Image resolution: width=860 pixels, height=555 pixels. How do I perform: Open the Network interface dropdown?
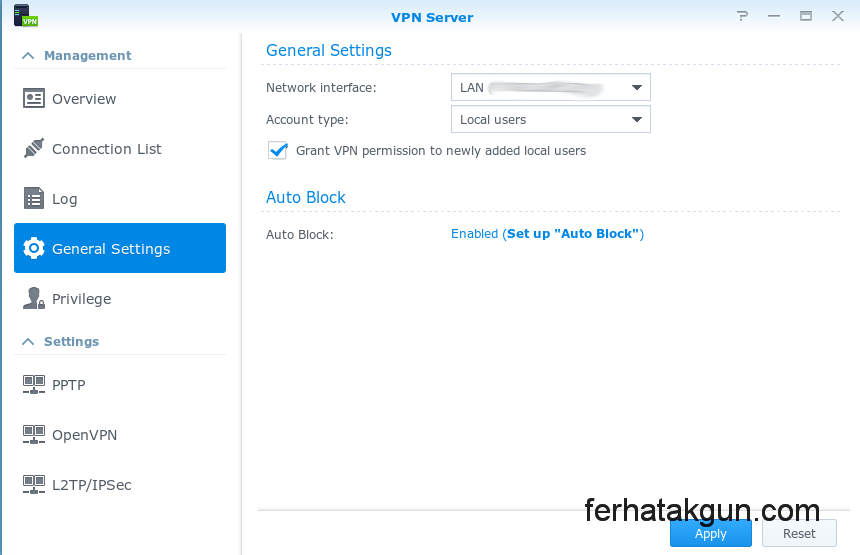tap(551, 87)
